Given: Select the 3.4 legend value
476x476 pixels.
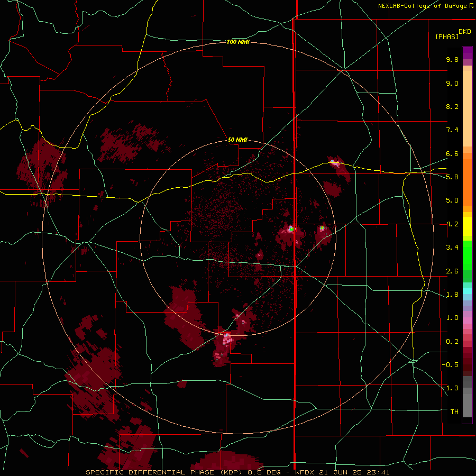Looking at the screenshot, I should tap(452, 248).
